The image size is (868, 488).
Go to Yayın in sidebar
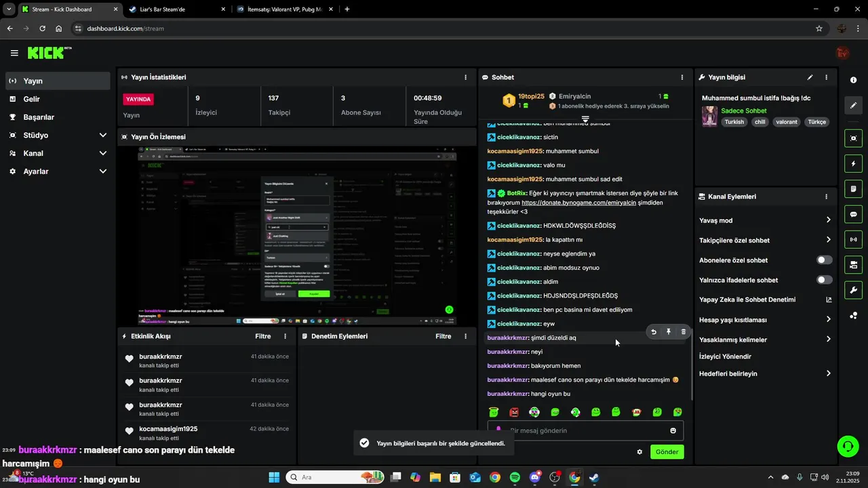(x=58, y=81)
